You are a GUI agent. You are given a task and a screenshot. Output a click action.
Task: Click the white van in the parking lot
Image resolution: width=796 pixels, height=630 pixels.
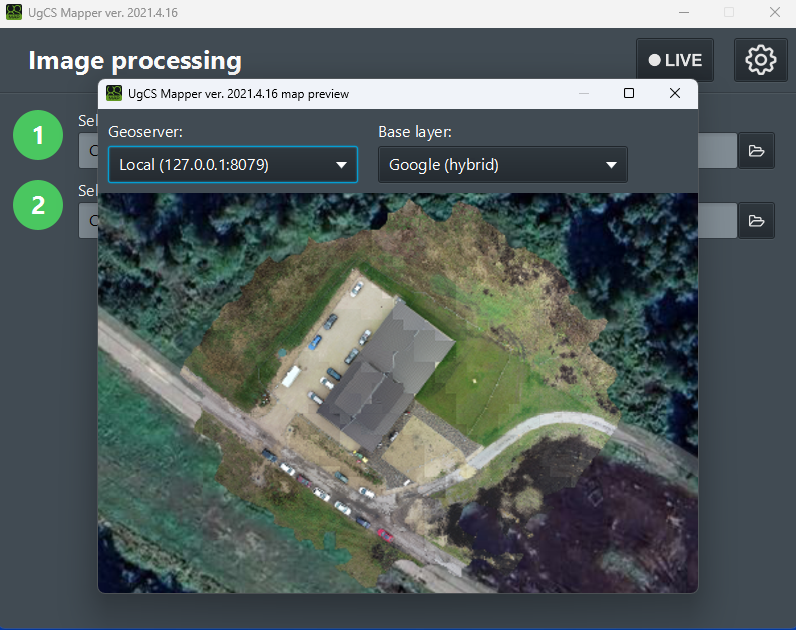coord(291,376)
